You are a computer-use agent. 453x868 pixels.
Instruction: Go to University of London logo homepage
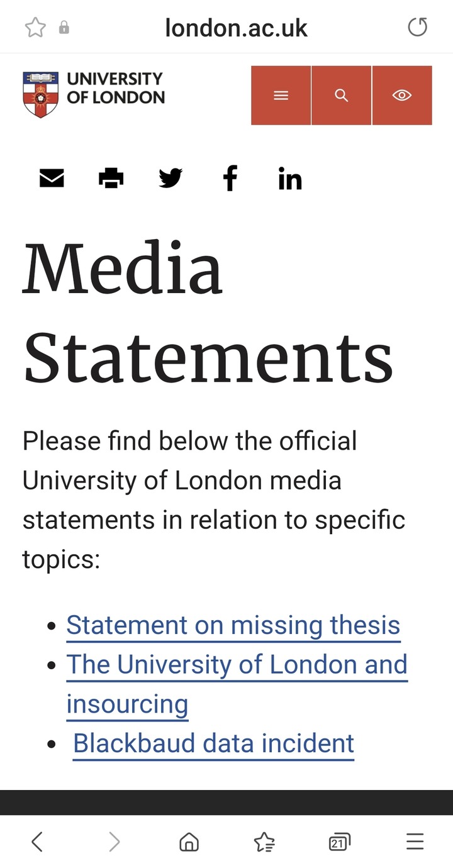(94, 94)
